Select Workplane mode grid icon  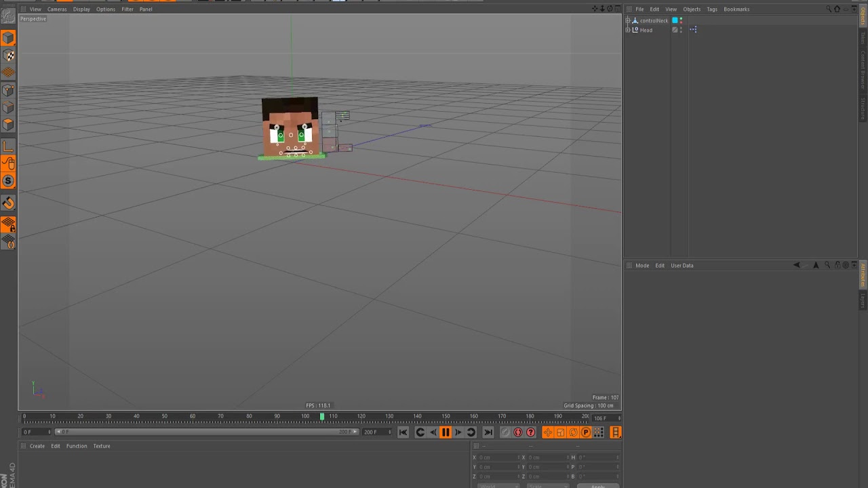click(x=8, y=73)
